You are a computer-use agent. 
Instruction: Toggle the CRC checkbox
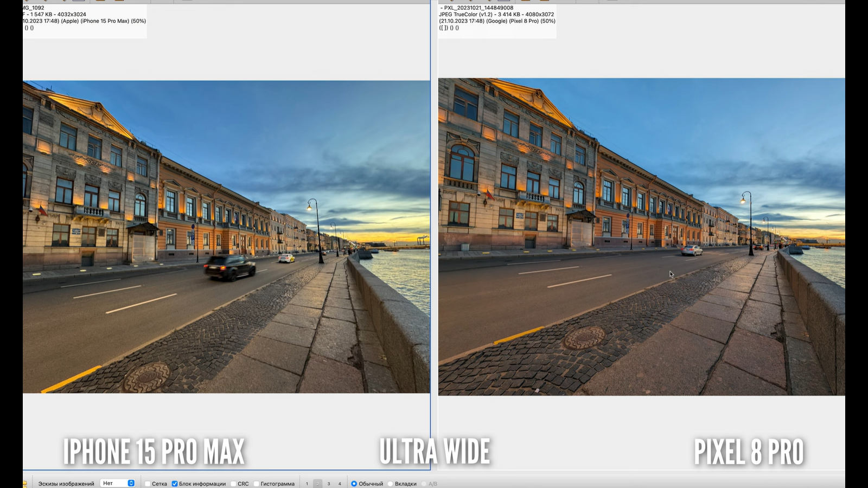(x=233, y=484)
